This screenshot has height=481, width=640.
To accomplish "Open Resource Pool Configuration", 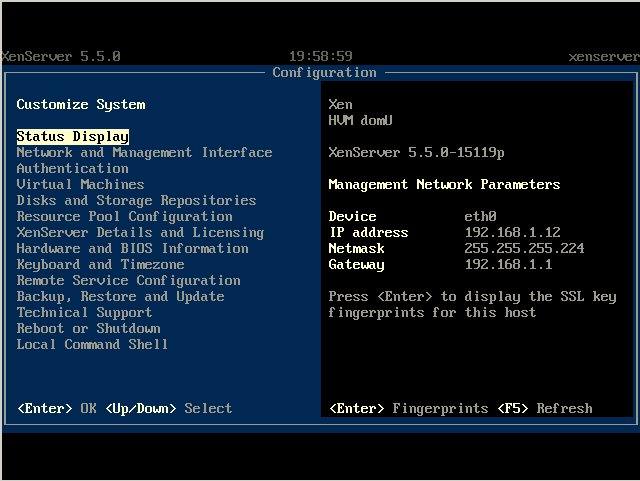I will coord(124,216).
